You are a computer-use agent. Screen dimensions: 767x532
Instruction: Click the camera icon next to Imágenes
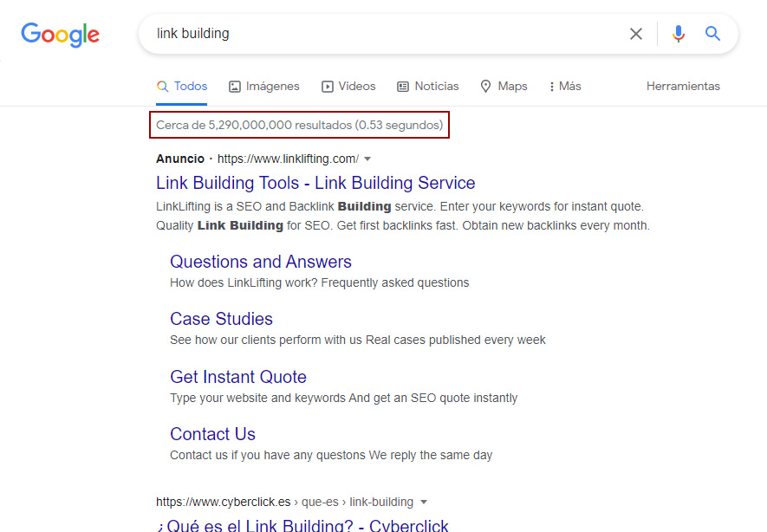pos(234,86)
